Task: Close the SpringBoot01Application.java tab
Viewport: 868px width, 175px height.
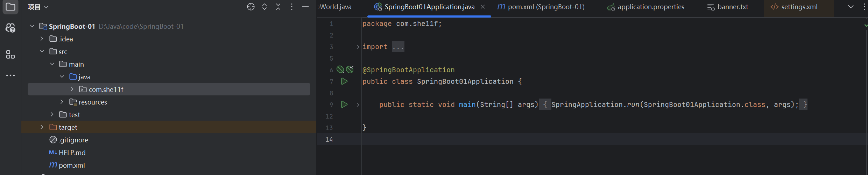Action: [483, 7]
